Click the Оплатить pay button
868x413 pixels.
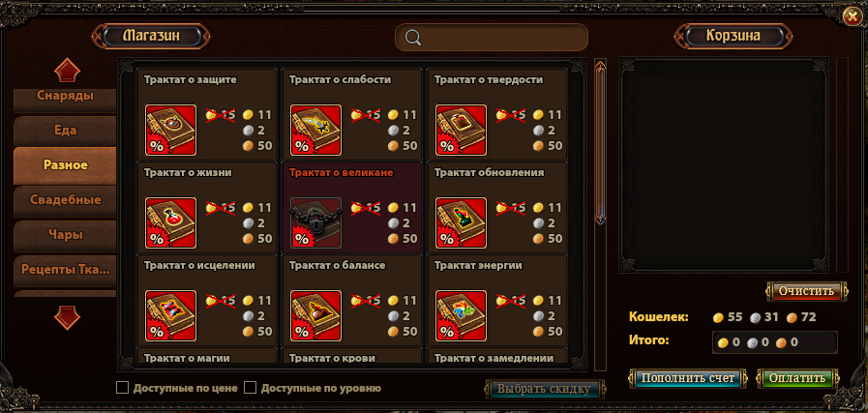[x=797, y=379]
